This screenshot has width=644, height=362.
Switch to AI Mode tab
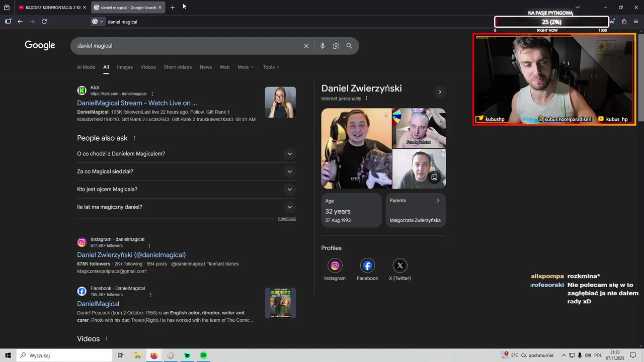pos(86,67)
